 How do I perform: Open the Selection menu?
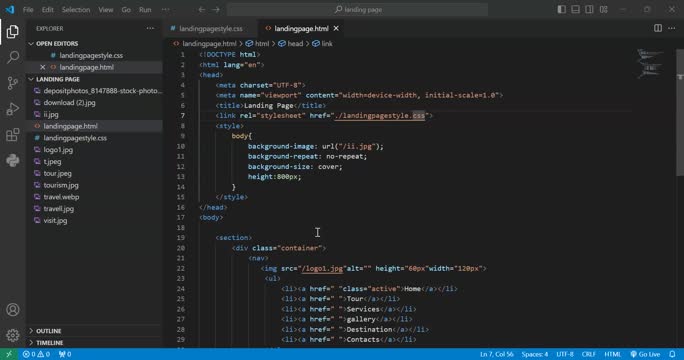tap(75, 9)
